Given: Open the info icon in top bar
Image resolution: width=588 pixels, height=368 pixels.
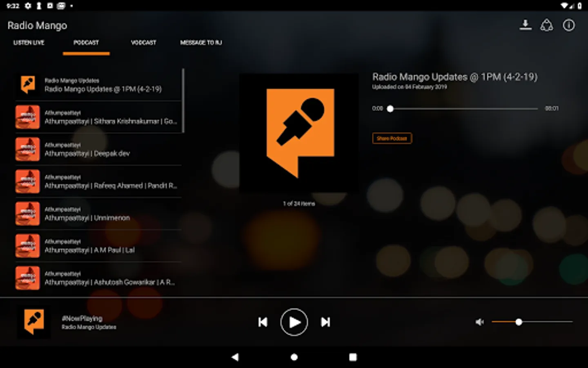Looking at the screenshot, I should (x=569, y=25).
